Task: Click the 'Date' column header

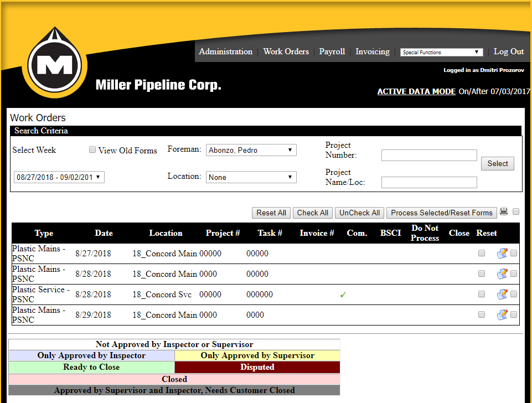Action: click(104, 233)
